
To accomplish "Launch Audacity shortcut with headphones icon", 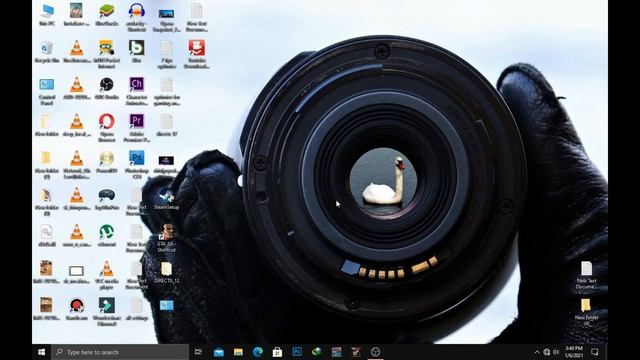I will point(136,18).
